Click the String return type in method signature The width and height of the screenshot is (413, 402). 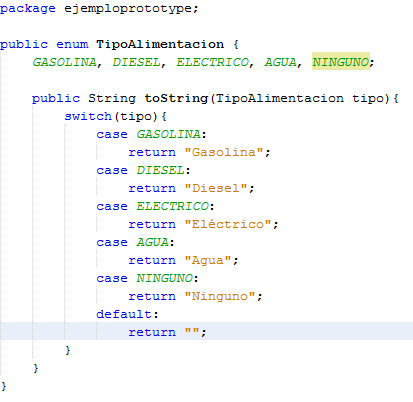(x=112, y=98)
